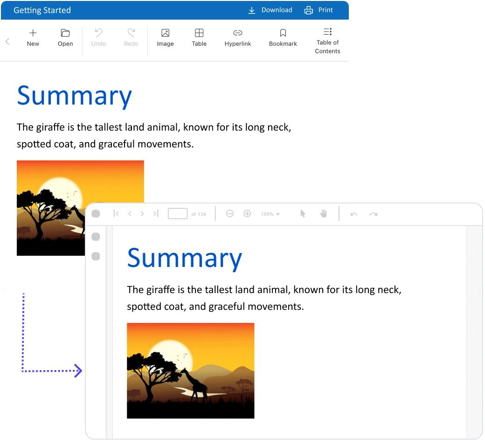Enable the hand pan tool
Viewport: 485px width, 448px height.
tap(323, 214)
